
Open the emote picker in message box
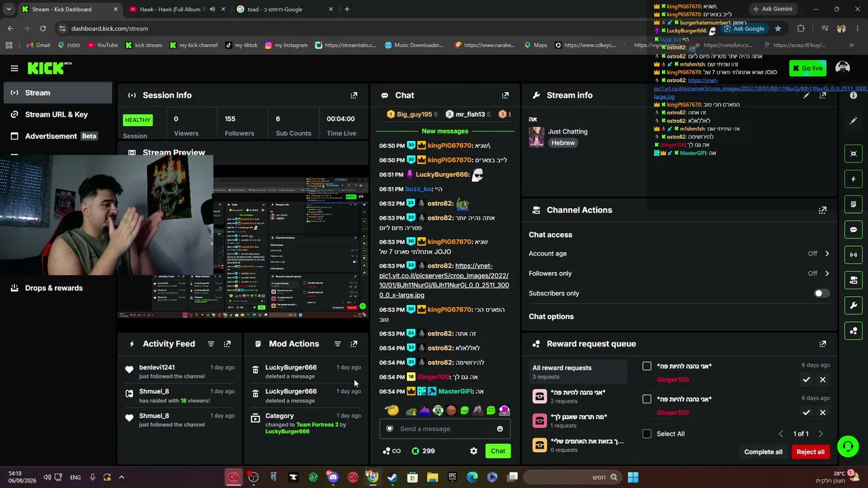(x=500, y=428)
